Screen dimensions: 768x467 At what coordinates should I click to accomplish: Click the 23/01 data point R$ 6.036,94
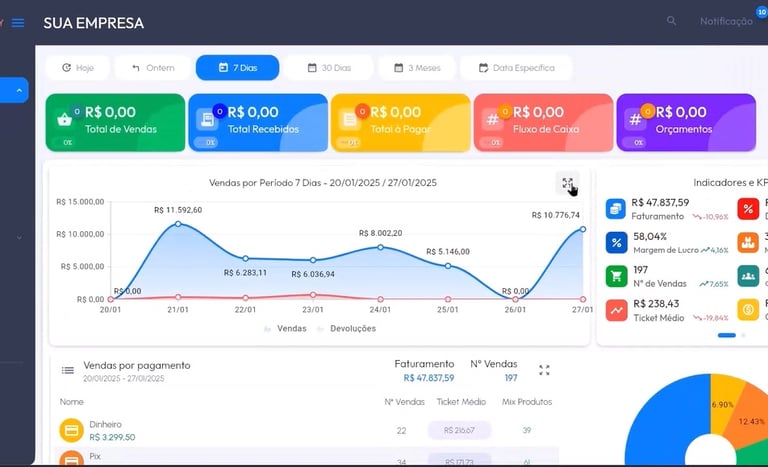(313, 260)
